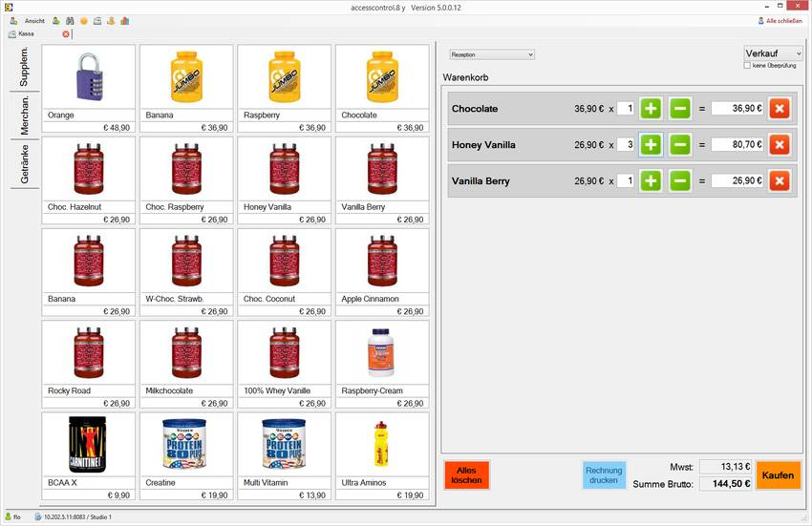Screen dimensions: 812x526
Task: Open the Ansicht menu
Action: pos(34,21)
